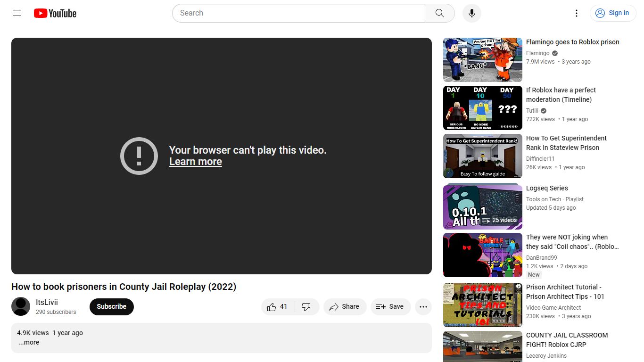Visit the DanBrand99 channel
This screenshot has width=644, height=362.
click(542, 258)
